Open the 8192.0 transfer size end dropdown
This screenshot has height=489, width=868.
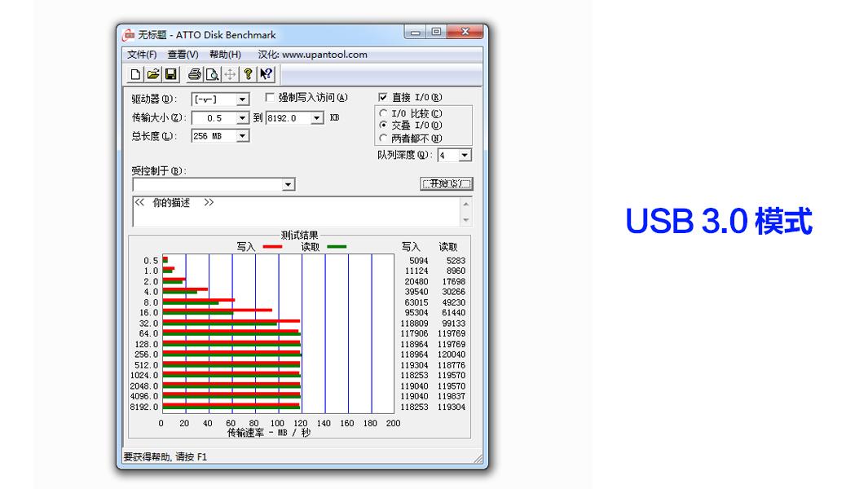317,118
